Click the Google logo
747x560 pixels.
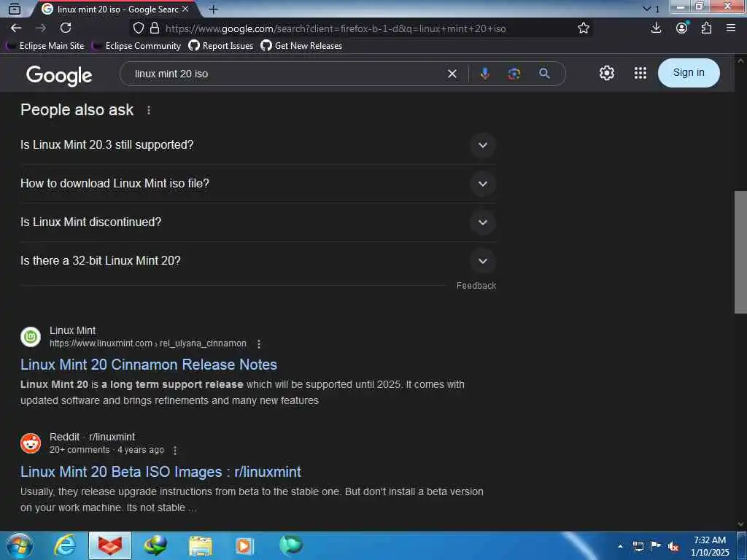59,75
